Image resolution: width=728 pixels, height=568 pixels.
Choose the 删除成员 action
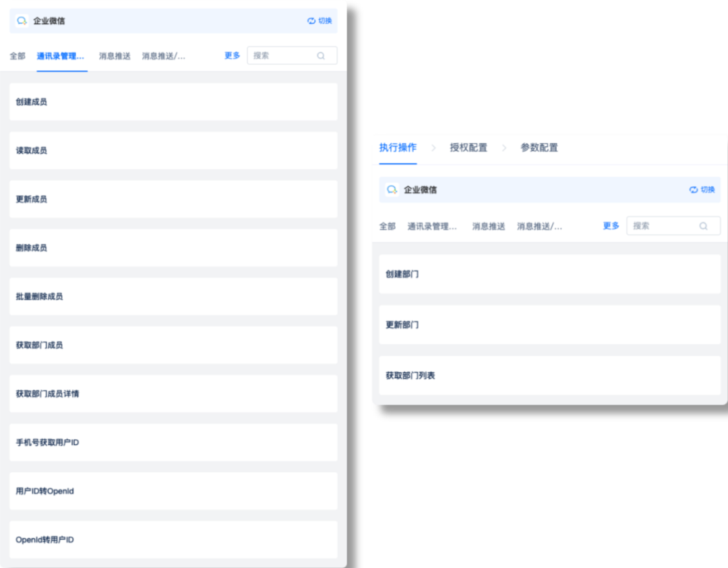click(174, 248)
